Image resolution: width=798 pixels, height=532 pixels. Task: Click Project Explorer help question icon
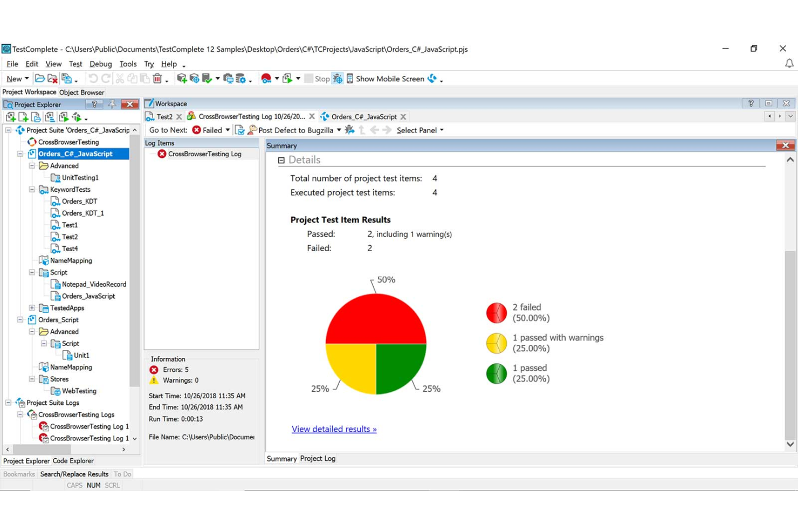pos(95,104)
